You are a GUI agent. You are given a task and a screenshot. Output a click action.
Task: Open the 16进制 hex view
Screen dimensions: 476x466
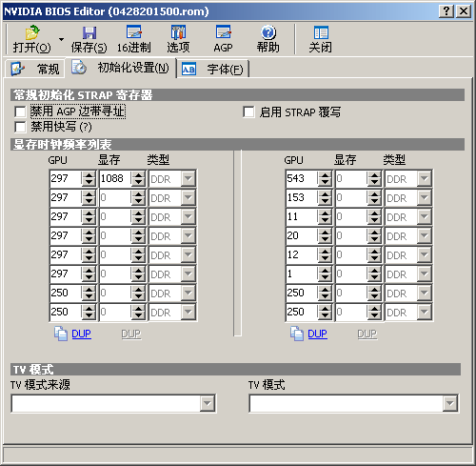tap(134, 39)
